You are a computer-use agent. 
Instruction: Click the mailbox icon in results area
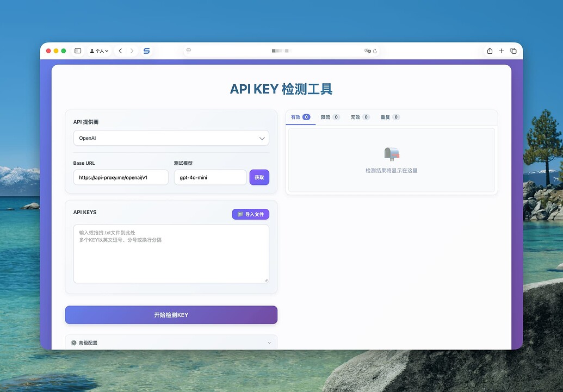(x=391, y=154)
